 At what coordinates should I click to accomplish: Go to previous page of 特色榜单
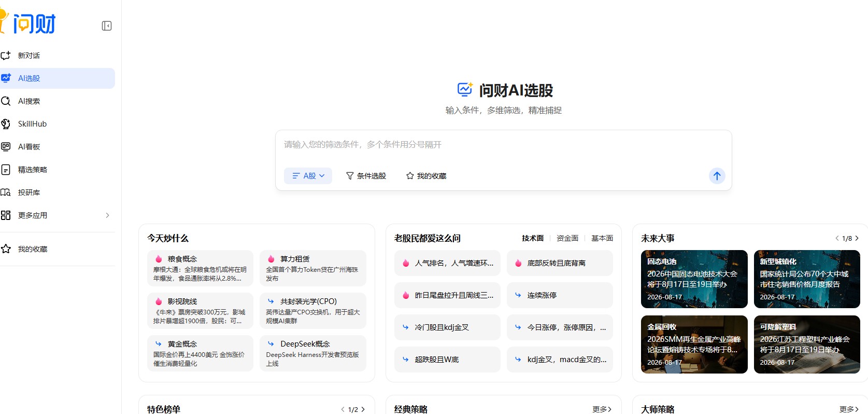tap(343, 410)
